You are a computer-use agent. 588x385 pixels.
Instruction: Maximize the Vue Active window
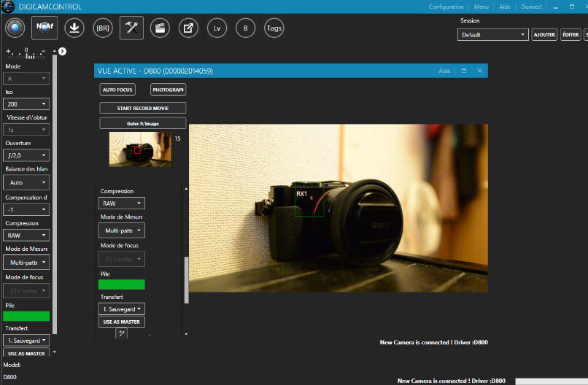(x=464, y=71)
